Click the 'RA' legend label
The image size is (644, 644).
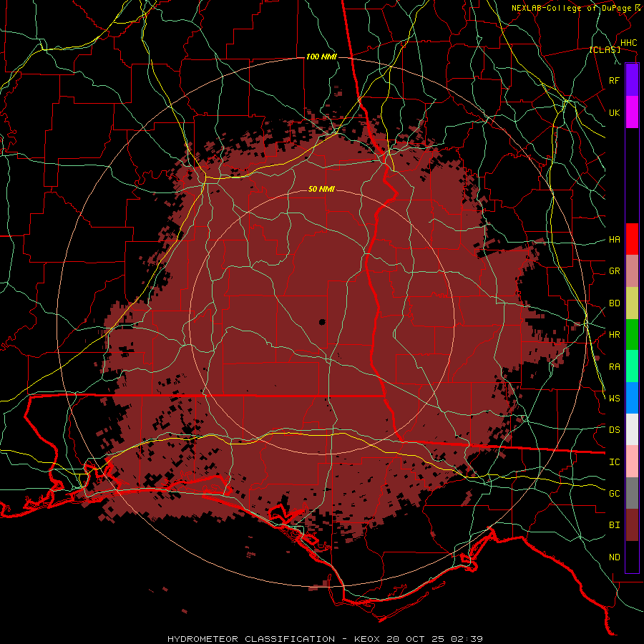pos(614,367)
